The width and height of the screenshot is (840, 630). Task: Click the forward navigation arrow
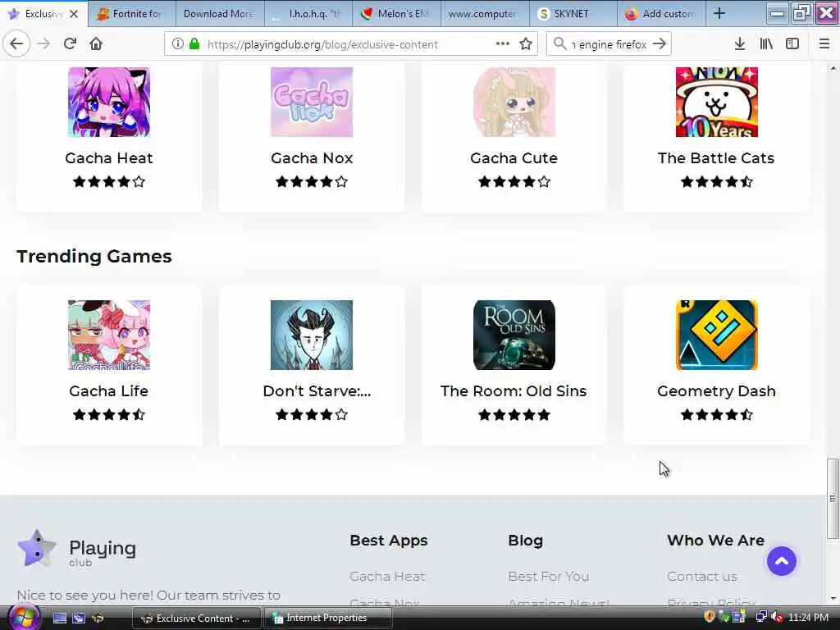[x=43, y=44]
